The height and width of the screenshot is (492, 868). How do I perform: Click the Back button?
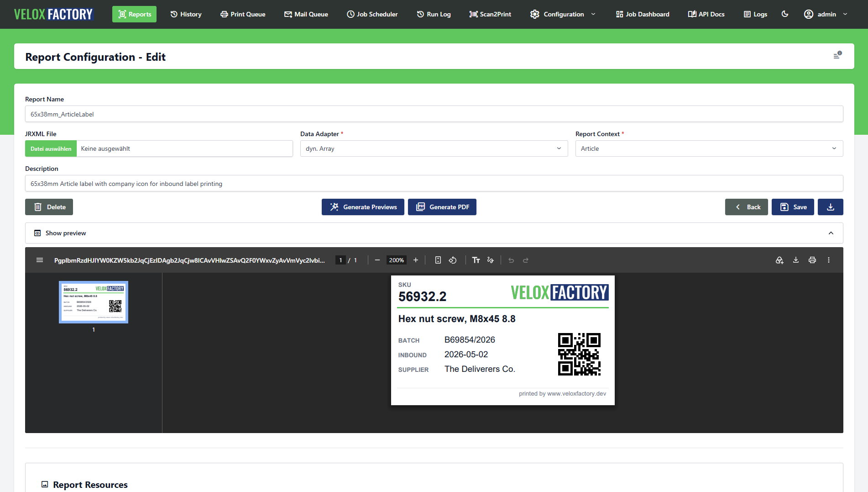[x=747, y=207]
